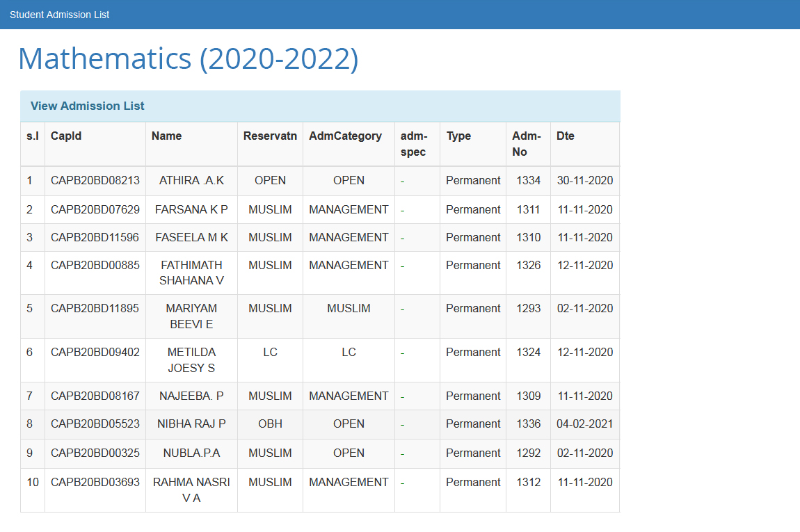Click the Mathematics (2020-2022) heading
Viewport: 800px width, 532px height.
coord(188,58)
